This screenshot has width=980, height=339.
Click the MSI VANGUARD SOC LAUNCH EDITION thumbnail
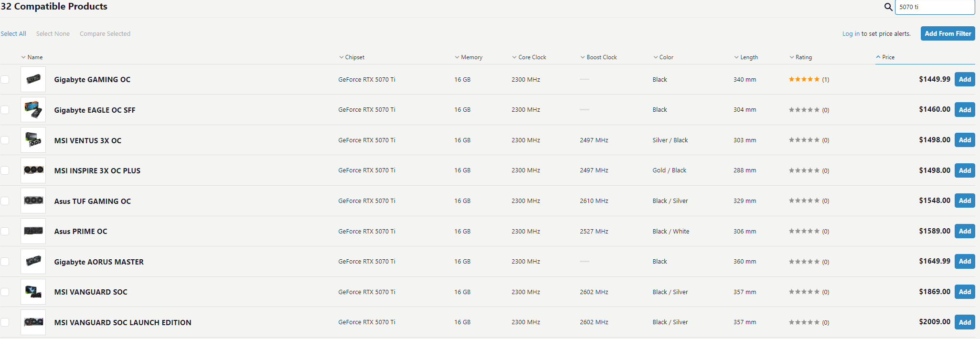tap(33, 322)
